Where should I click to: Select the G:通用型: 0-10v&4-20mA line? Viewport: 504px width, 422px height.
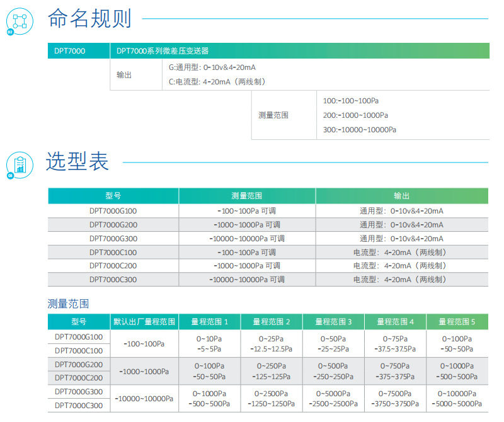coord(212,67)
